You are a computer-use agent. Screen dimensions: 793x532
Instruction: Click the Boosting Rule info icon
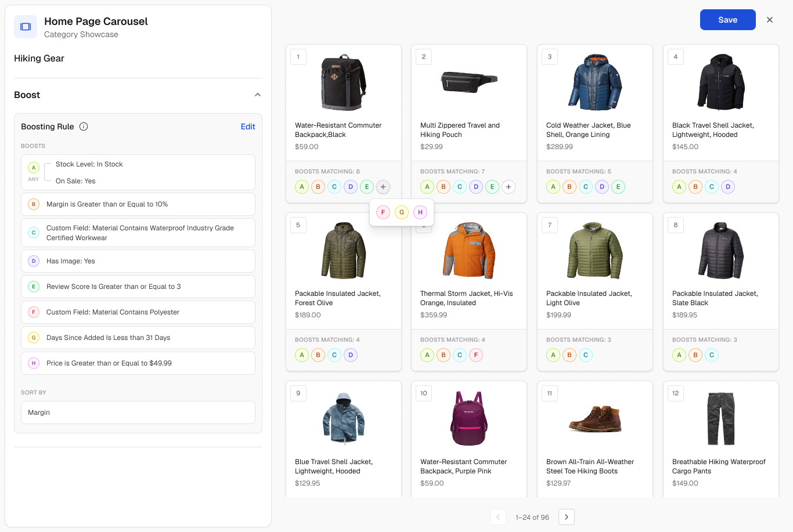click(84, 126)
